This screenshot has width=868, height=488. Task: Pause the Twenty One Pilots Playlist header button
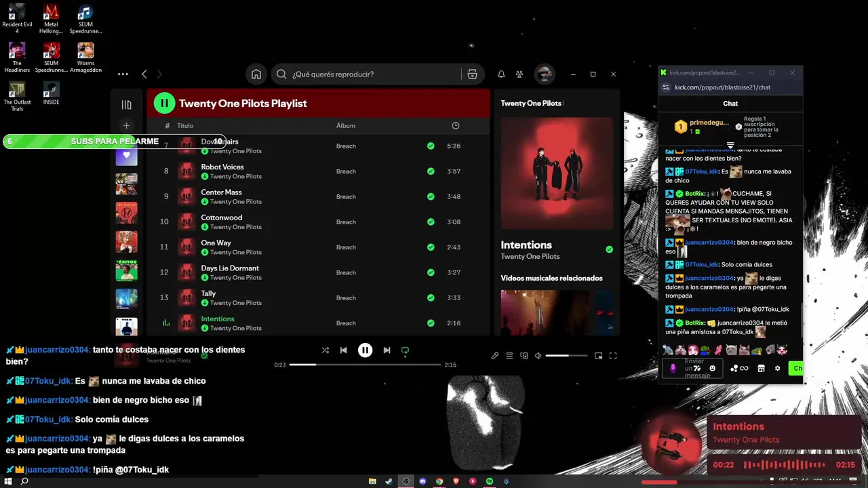pyautogui.click(x=164, y=103)
